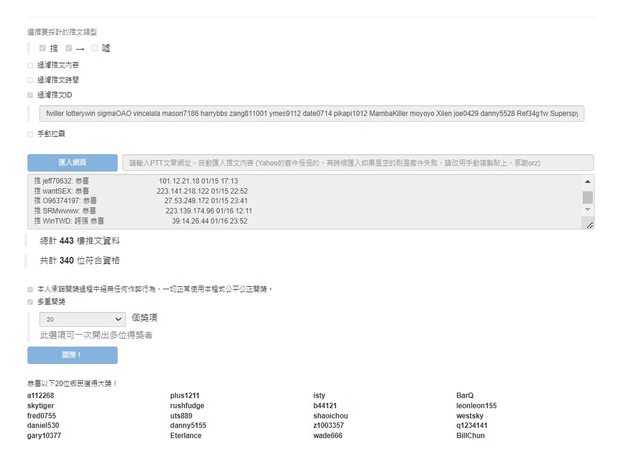Toggle the 多重開獎 checkbox
Image resolution: width=640 pixels, height=456 pixels.
coord(30,300)
